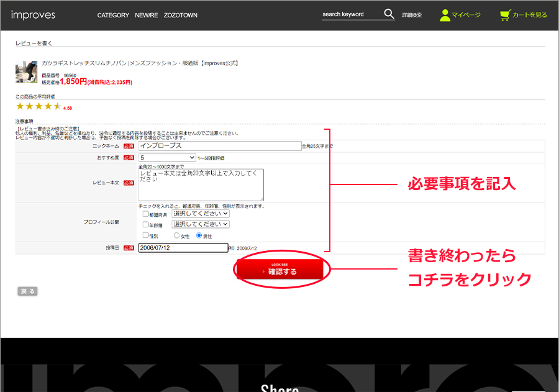Click the product thumbnail image
This screenshot has height=392, width=559.
click(27, 72)
